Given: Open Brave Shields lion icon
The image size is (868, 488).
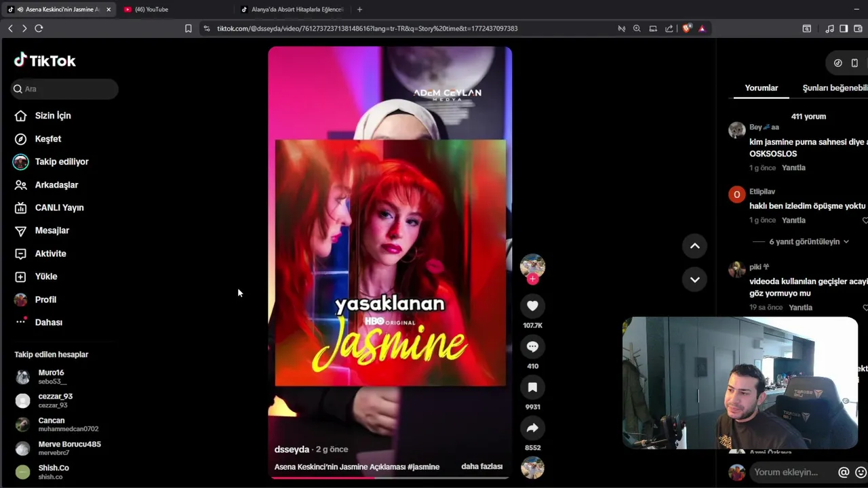Looking at the screenshot, I should tap(687, 28).
